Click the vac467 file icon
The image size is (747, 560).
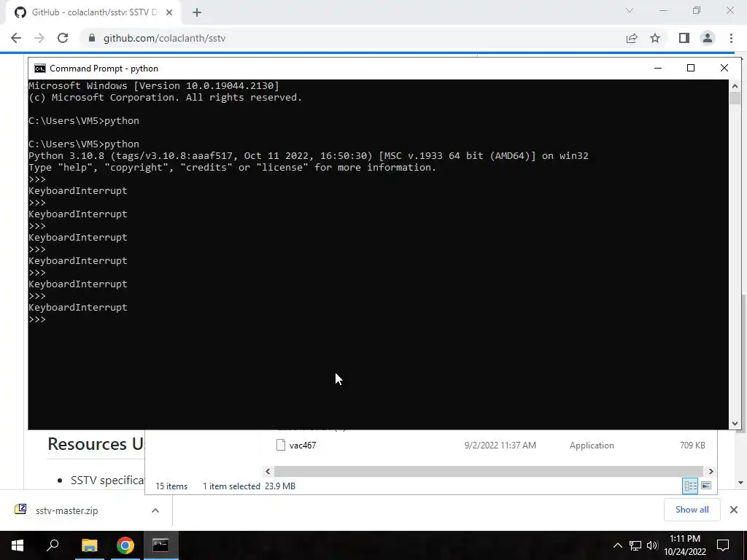click(x=281, y=446)
